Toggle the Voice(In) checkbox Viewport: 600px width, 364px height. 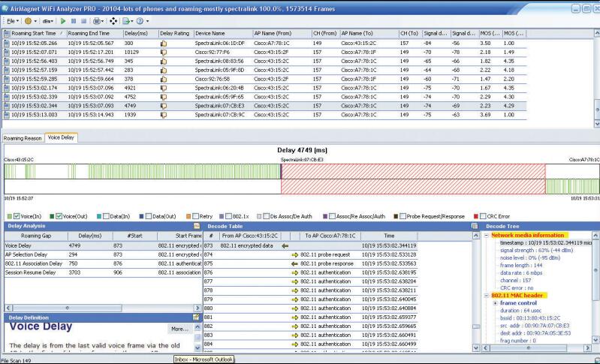[x=17, y=216]
